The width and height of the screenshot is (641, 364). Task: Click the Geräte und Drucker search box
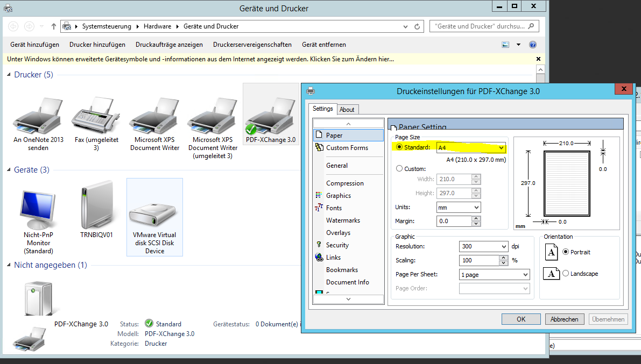479,26
